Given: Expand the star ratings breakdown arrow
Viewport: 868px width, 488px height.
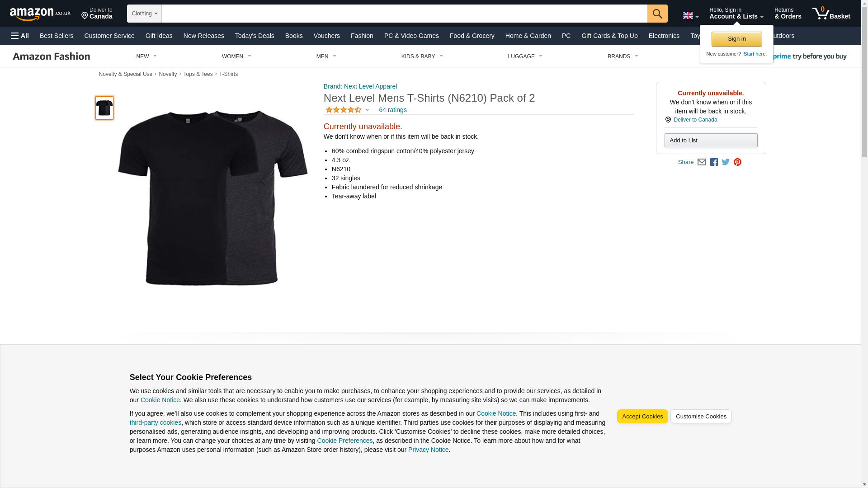Looking at the screenshot, I should click(367, 110).
